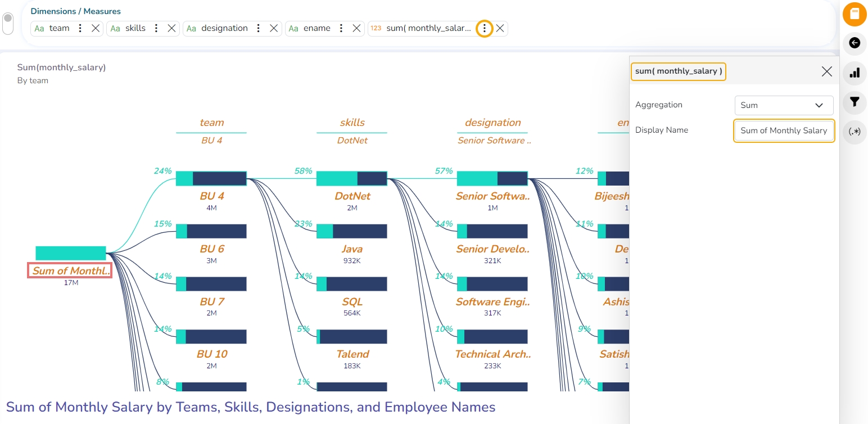
Task: Select the BU 6 team node bar
Action: tap(211, 231)
